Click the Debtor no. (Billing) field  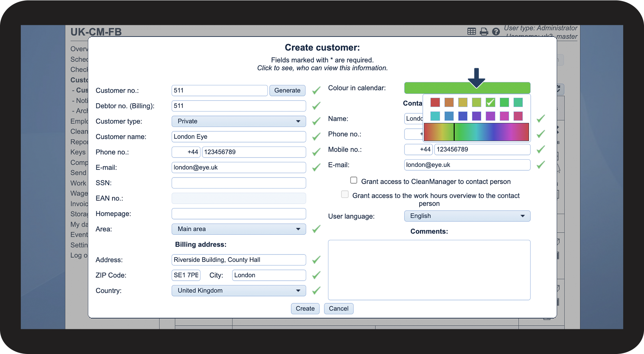pyautogui.click(x=239, y=106)
